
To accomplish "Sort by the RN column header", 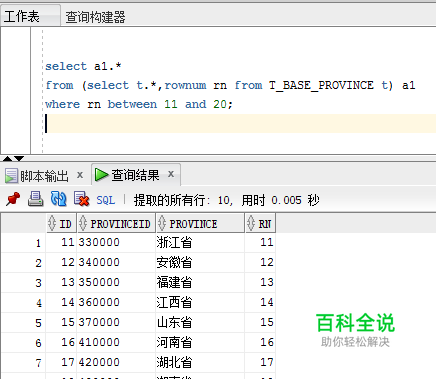I will (x=260, y=223).
